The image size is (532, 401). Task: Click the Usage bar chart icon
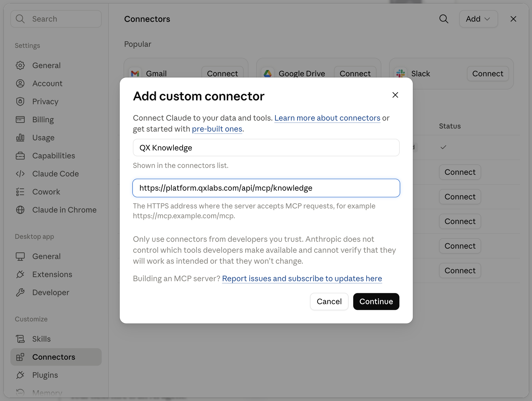tap(20, 138)
